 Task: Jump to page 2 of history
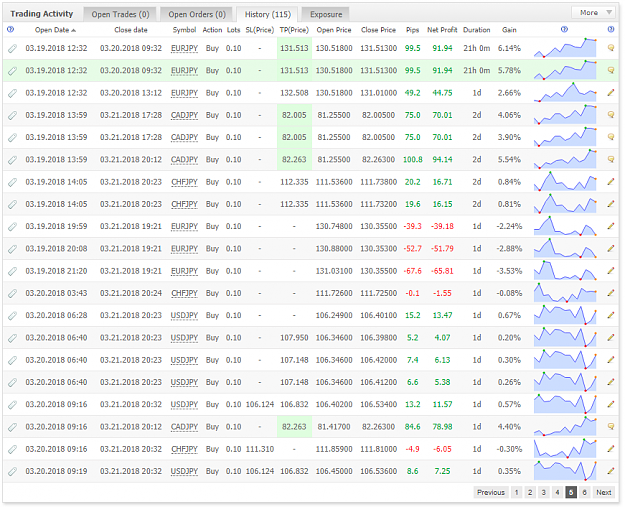530,492
